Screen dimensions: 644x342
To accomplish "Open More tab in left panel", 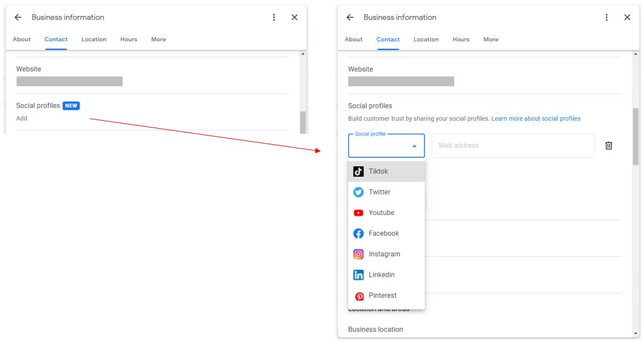I will [158, 39].
